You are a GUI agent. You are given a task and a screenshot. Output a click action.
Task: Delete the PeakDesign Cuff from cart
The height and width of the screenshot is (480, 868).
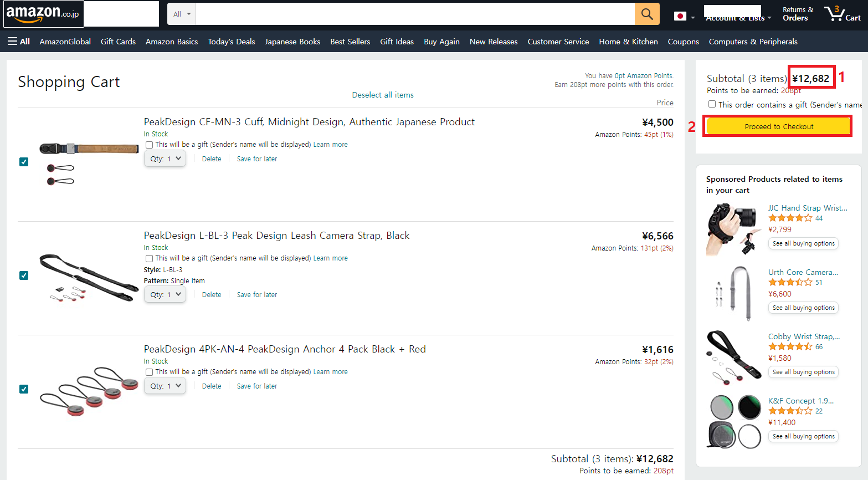212,159
